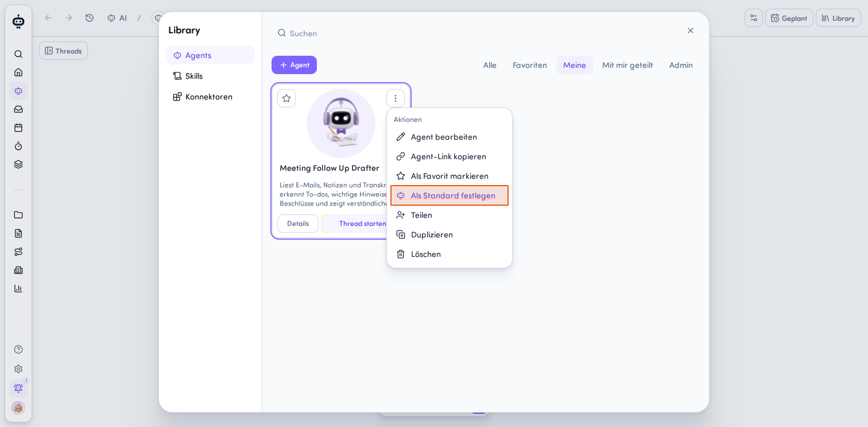Choose Duplizieren from actions menu

[449, 234]
